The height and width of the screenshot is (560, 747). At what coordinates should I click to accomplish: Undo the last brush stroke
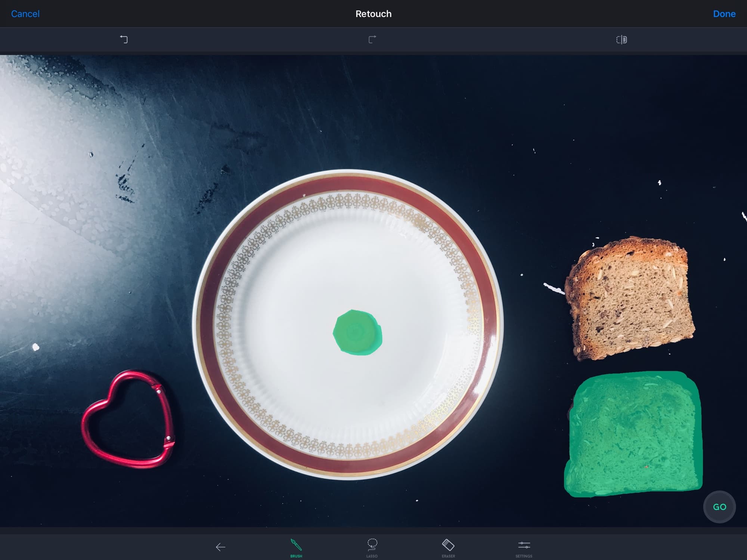[124, 39]
